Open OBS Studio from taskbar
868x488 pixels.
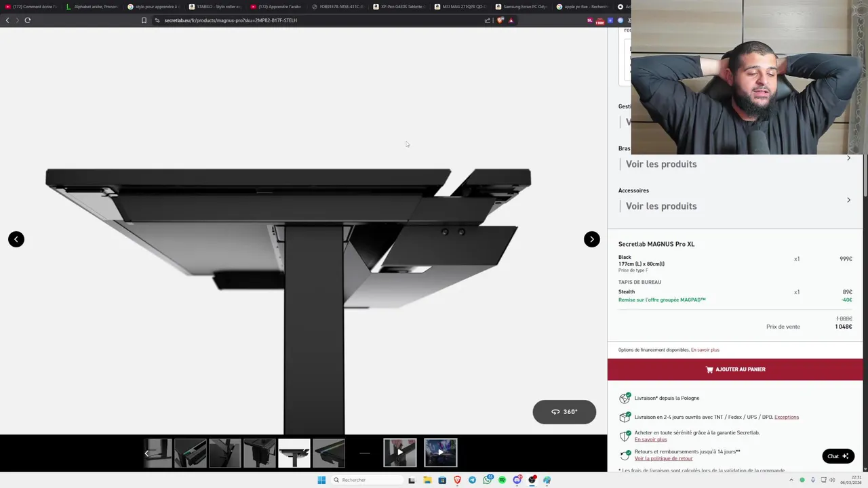point(532,480)
